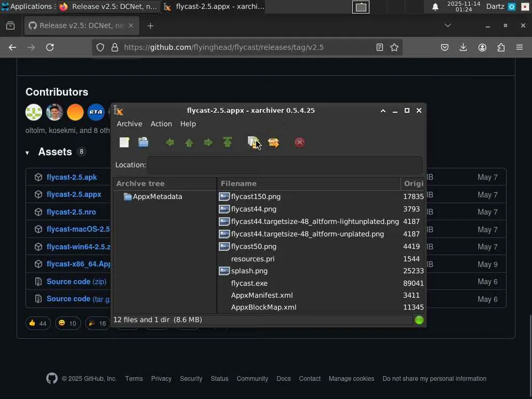532x399 pixels.
Task: Open site info padlock icon
Action: [x=115, y=47]
